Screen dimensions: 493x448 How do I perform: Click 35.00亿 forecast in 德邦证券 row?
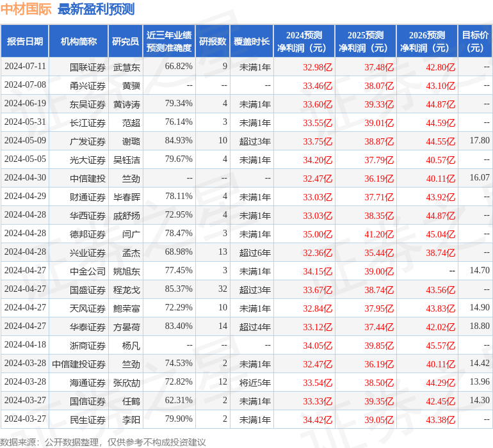tap(318, 234)
